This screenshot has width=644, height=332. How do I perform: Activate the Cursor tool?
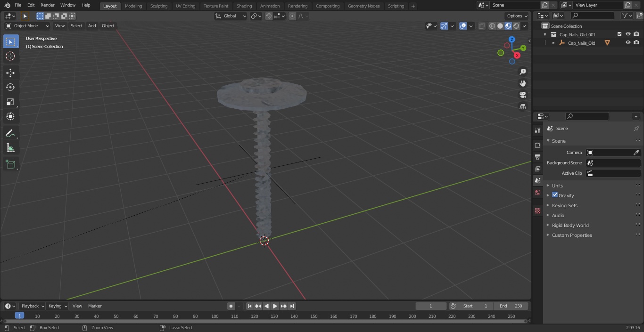(10, 56)
